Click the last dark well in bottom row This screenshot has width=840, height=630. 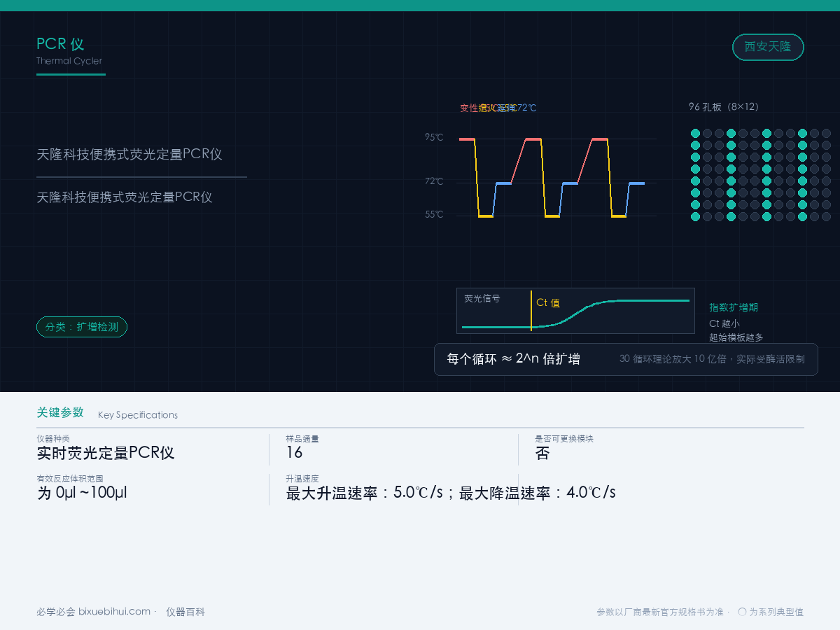(x=826, y=216)
